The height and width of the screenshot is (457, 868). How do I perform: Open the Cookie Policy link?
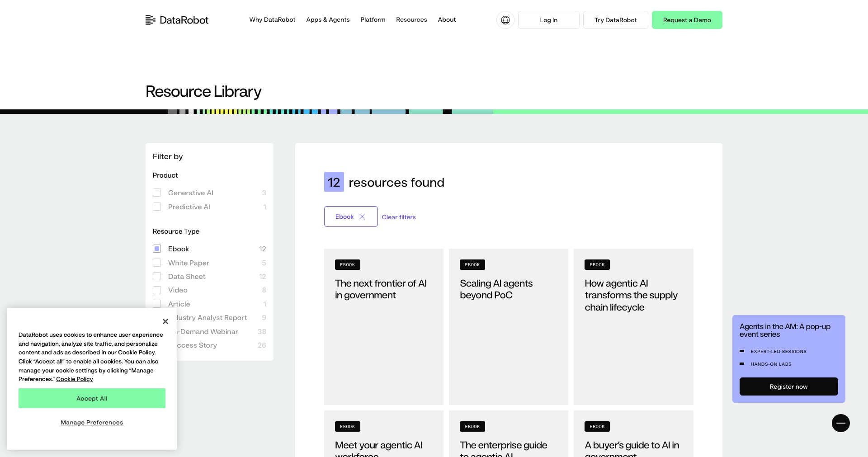[75, 379]
